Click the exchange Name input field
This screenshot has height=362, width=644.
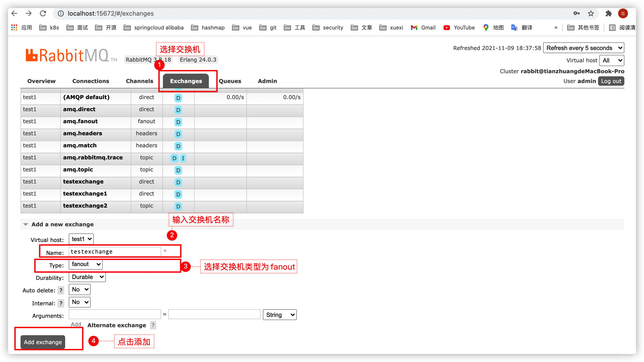pyautogui.click(x=115, y=252)
